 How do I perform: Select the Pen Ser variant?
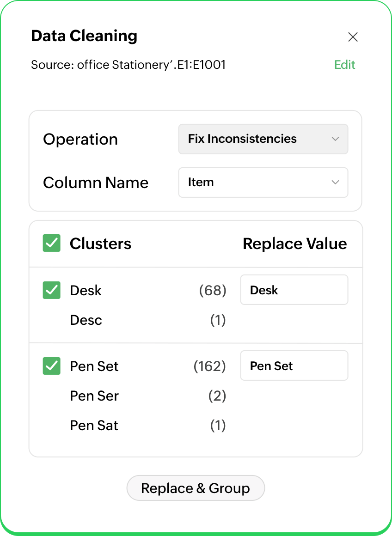[94, 396]
